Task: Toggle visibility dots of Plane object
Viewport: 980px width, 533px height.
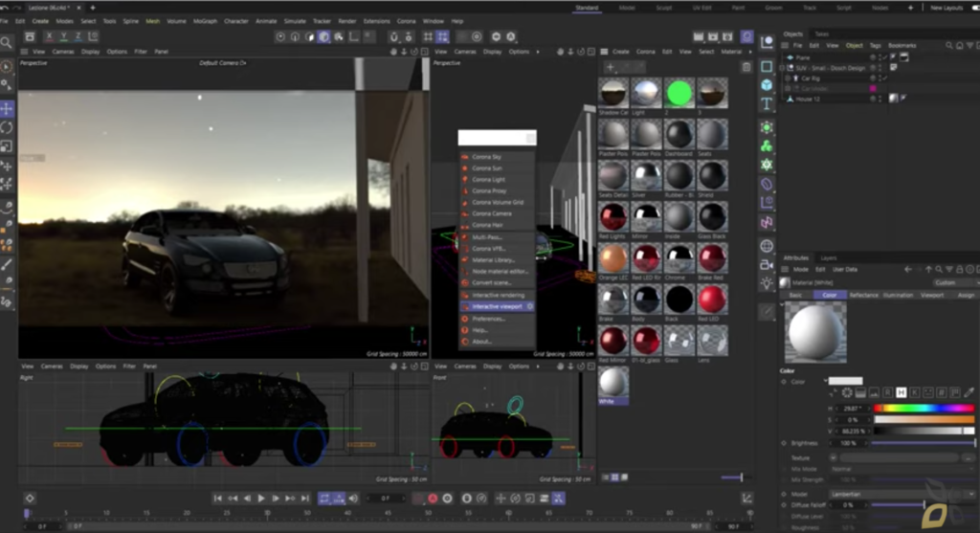Action: [880, 57]
